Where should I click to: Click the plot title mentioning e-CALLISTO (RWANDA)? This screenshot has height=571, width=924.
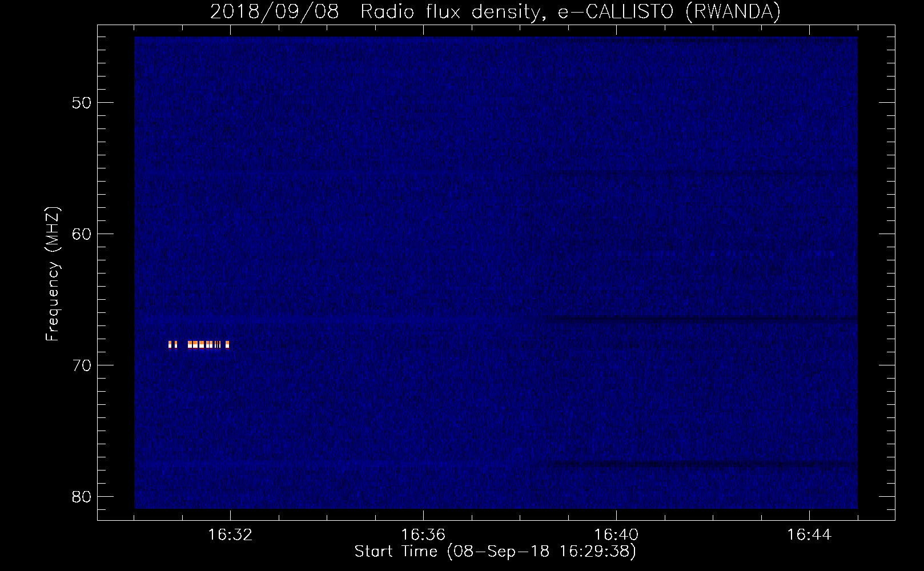pos(495,11)
